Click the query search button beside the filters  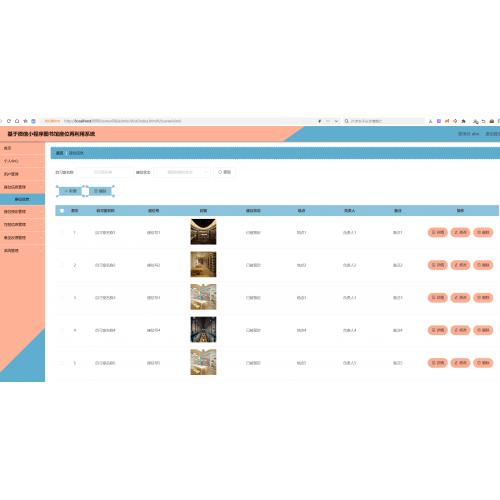click(225, 172)
